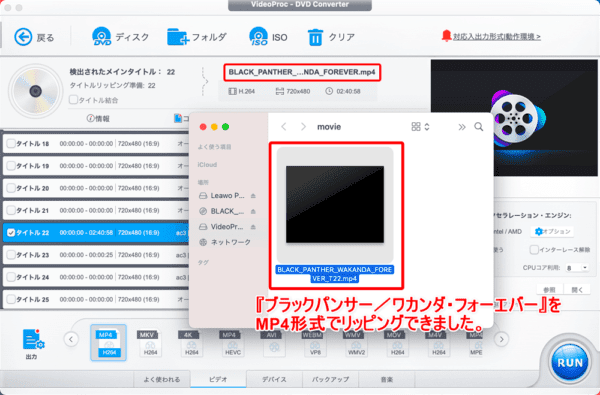The image size is (600, 395).
Task: Uncheck the タイトル 22 checkbox
Action: tap(11, 232)
